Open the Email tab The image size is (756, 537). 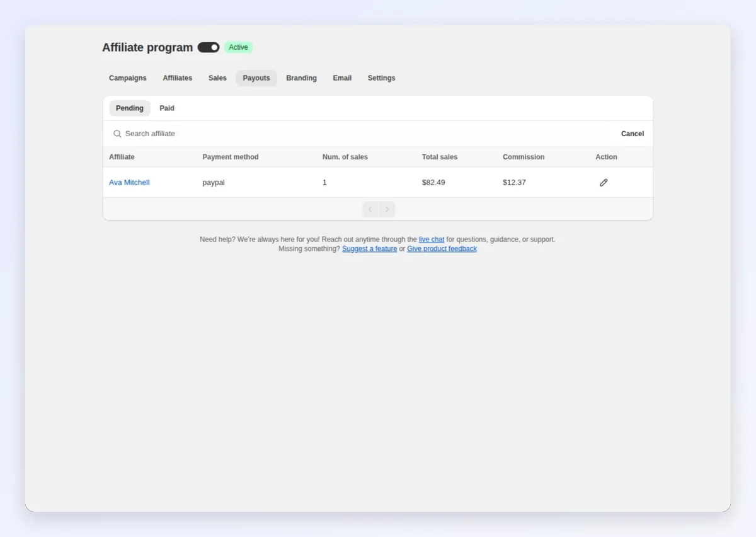(342, 78)
